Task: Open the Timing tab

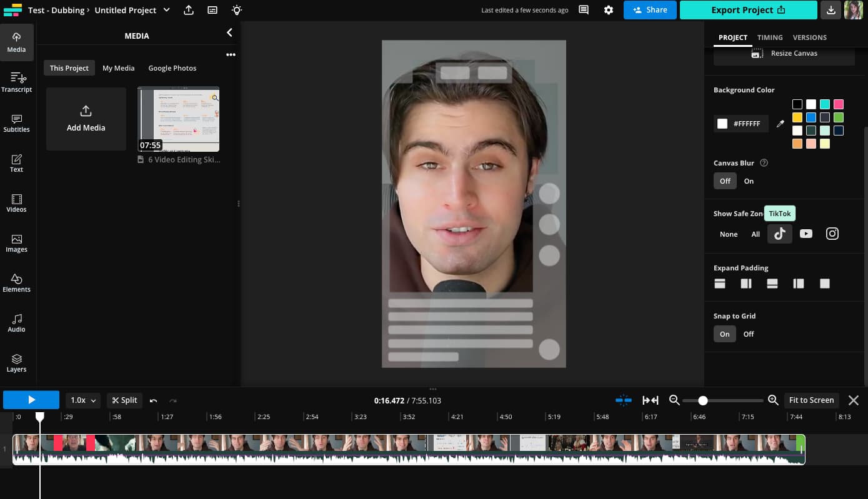Action: click(x=770, y=37)
